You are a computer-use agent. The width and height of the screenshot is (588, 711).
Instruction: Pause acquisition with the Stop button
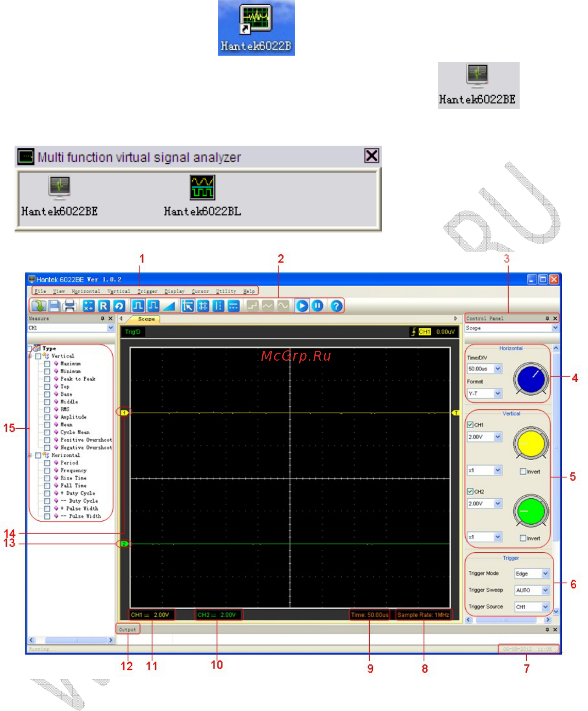point(317,306)
